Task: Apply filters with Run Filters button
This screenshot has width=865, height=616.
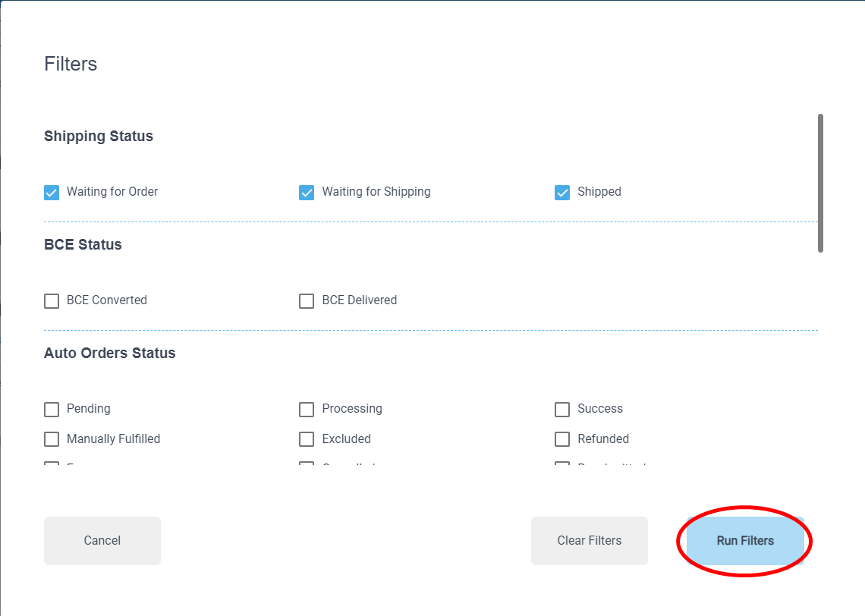Action: pyautogui.click(x=745, y=541)
